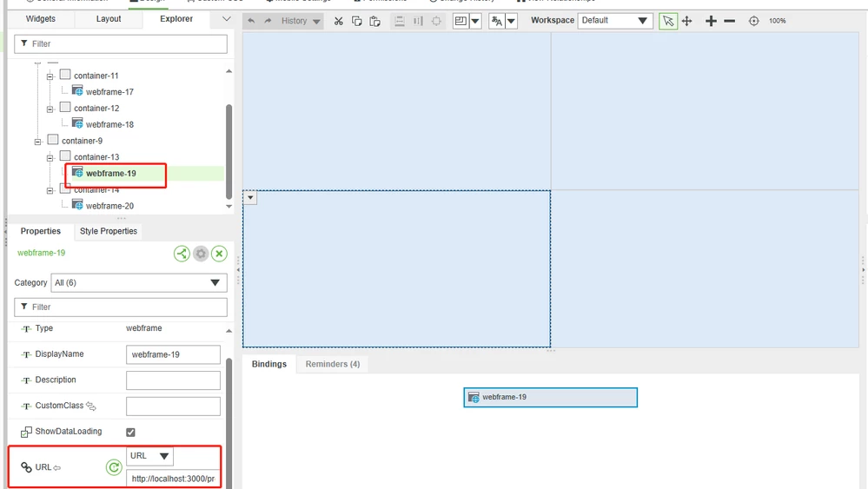Open the Properties tab
Screen dimensions: 868x489
pos(41,231)
